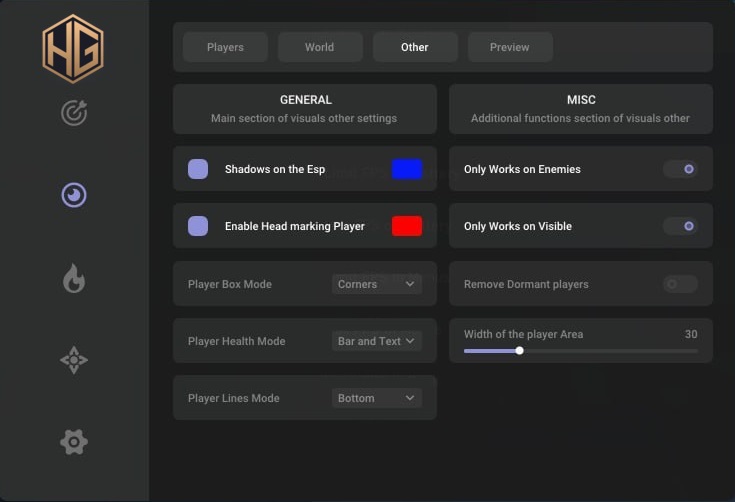Click the Width of the player Area slider

(580, 351)
